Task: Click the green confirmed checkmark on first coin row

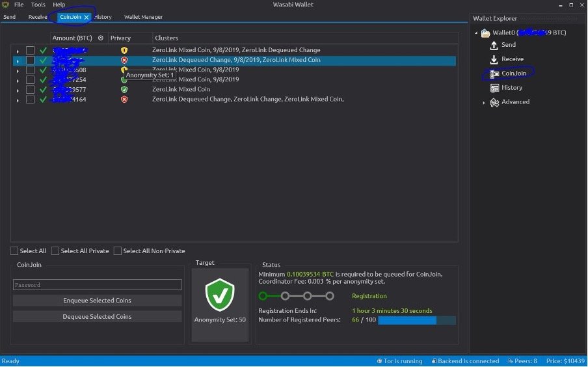Action: click(x=43, y=50)
